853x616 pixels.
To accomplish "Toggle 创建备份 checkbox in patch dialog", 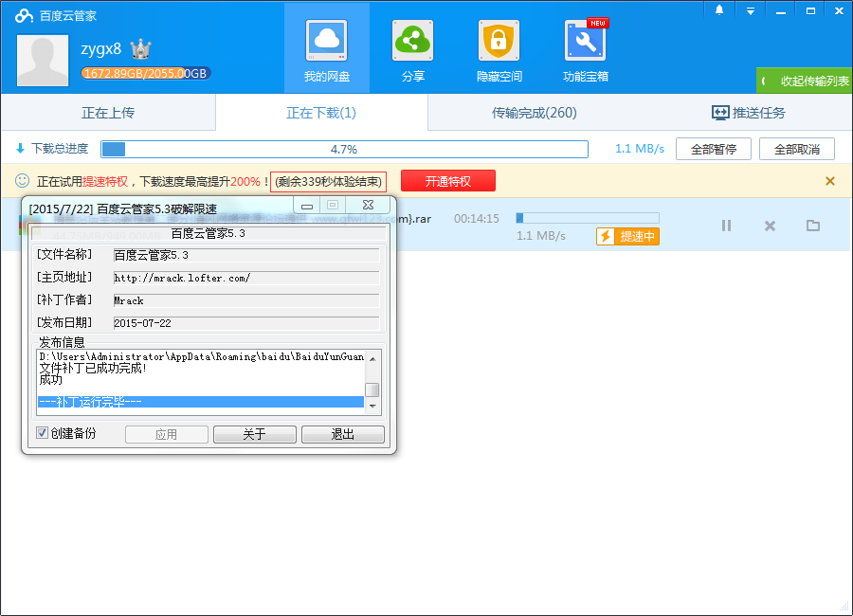I will pyautogui.click(x=42, y=433).
